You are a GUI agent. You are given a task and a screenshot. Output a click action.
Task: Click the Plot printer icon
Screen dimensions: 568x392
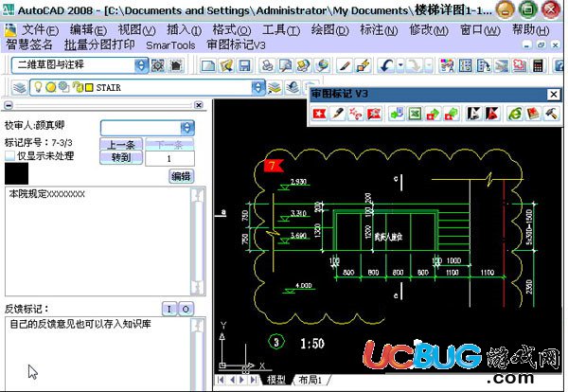(268, 65)
